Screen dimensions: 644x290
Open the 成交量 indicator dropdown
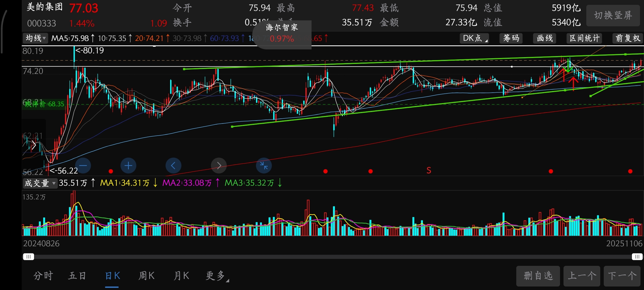[40, 183]
